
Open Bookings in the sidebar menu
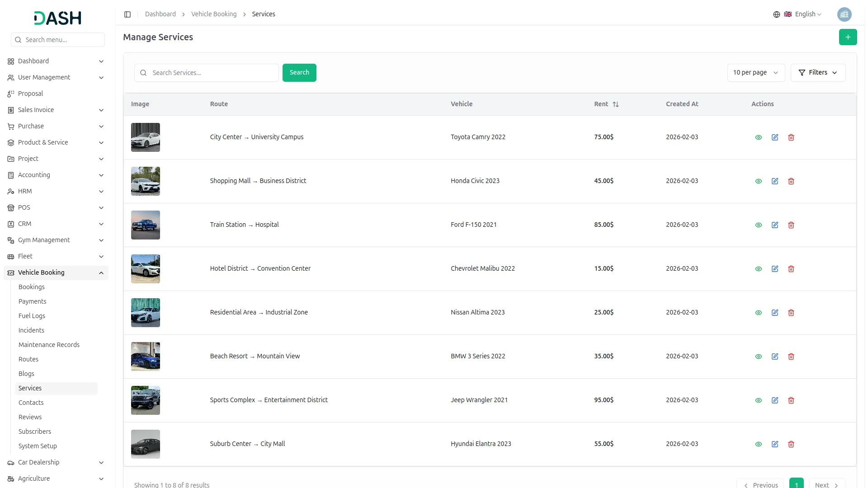click(32, 287)
